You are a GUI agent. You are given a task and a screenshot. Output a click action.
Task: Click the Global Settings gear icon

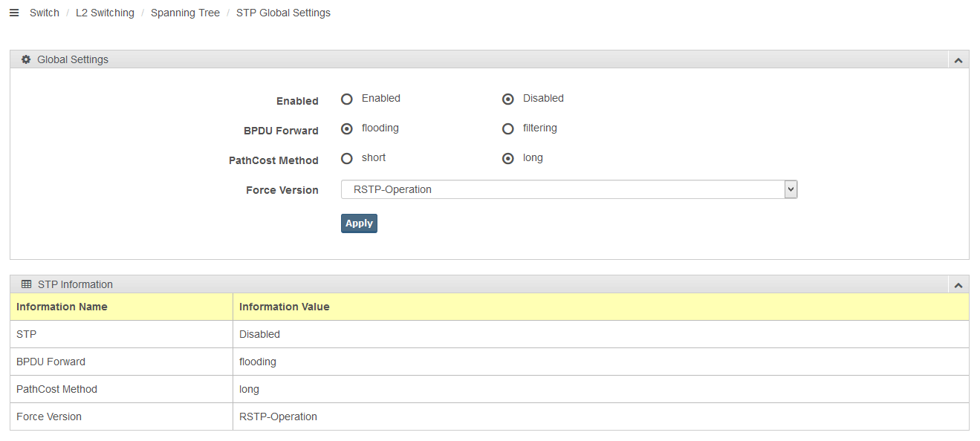tap(26, 59)
